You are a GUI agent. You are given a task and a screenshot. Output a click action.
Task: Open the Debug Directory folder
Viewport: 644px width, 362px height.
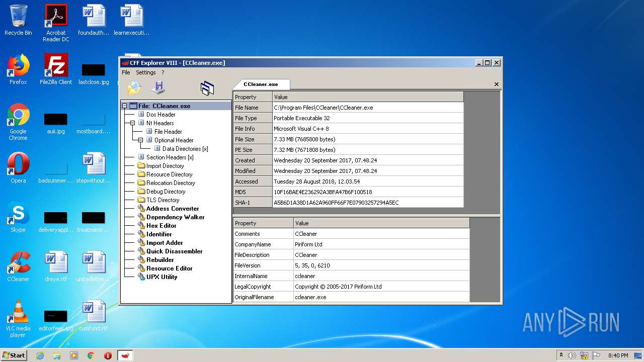pyautogui.click(x=166, y=192)
